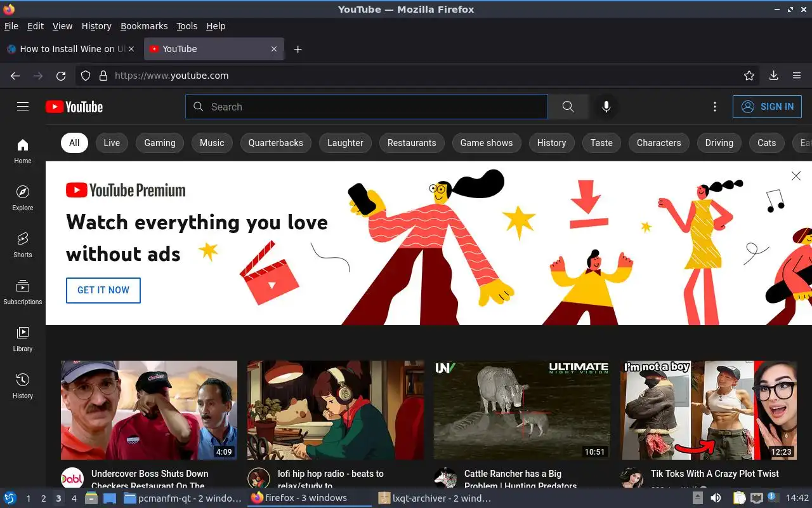Image resolution: width=812 pixels, height=508 pixels.
Task: Open the Bookmarks menu
Action: click(144, 26)
